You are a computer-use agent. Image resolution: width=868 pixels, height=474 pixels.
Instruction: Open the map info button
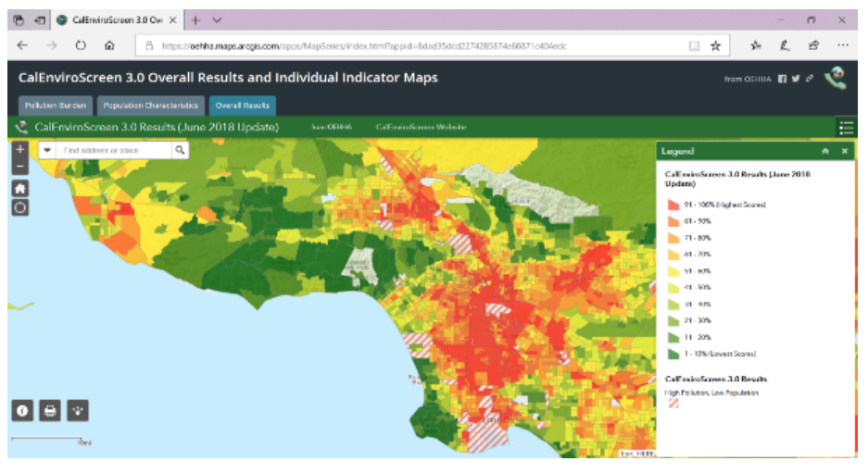click(x=23, y=410)
